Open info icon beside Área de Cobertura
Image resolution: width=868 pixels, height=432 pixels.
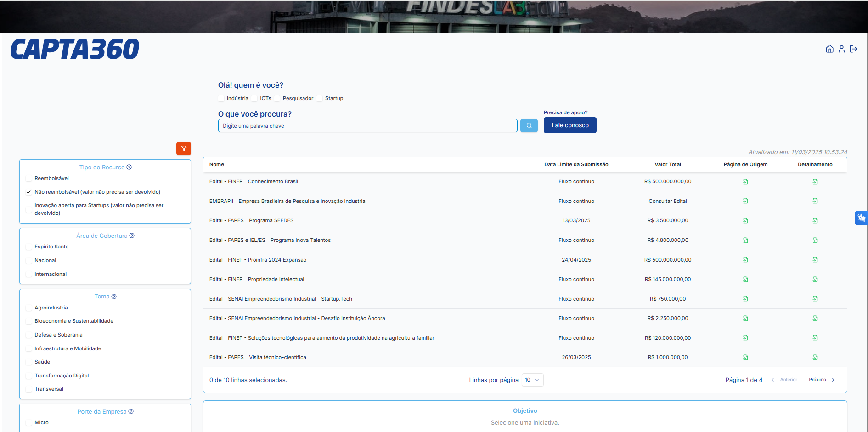point(132,236)
